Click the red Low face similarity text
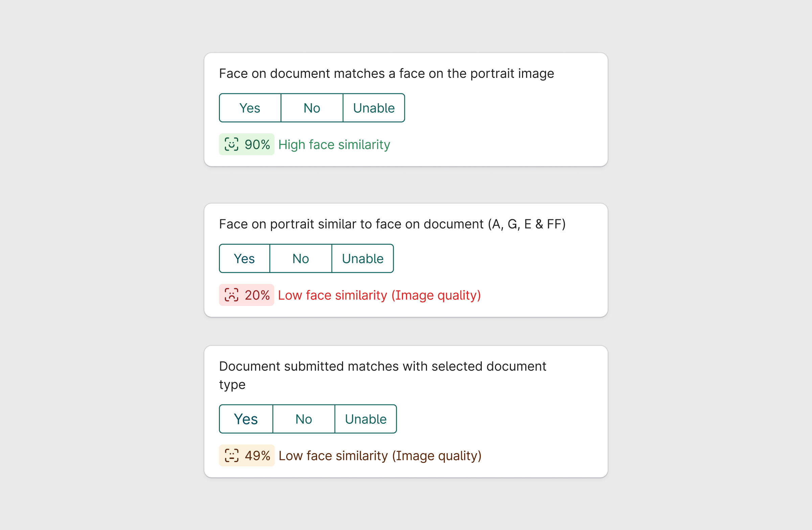 coord(379,295)
